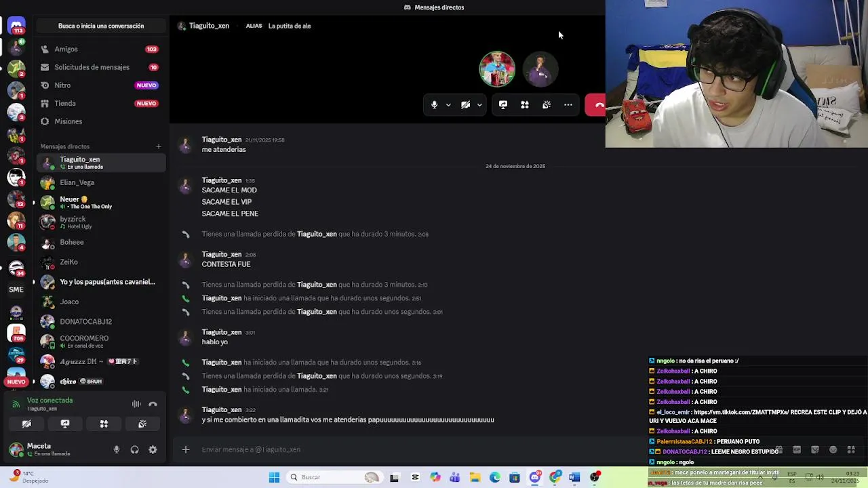This screenshot has width=868, height=488.
Task: Deafen with the headphones icon
Action: 134,449
